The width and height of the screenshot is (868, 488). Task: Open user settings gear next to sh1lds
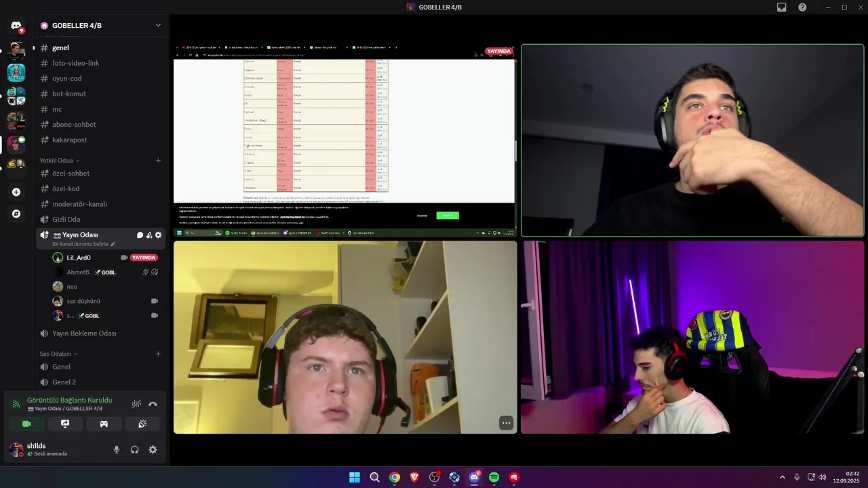tap(153, 449)
